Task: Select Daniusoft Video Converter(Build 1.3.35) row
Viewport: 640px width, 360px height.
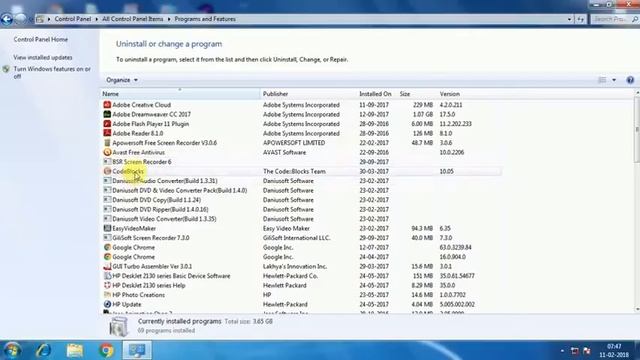Action: pyautogui.click(x=301, y=219)
